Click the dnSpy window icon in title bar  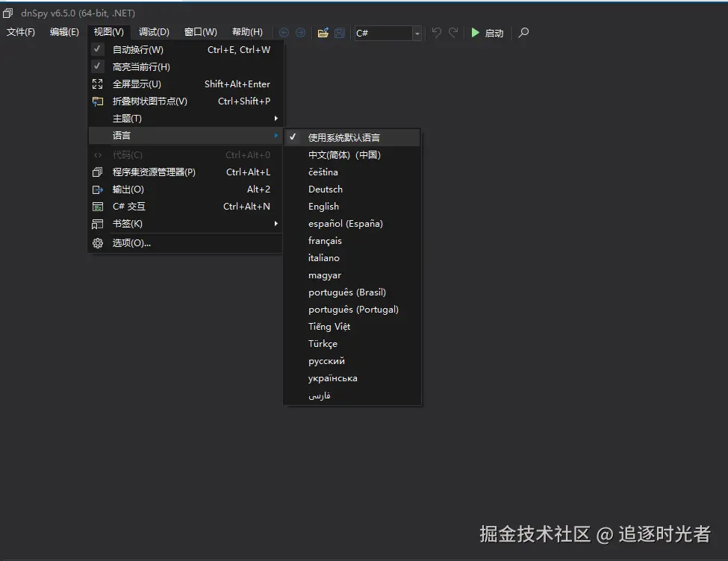tap(8, 13)
